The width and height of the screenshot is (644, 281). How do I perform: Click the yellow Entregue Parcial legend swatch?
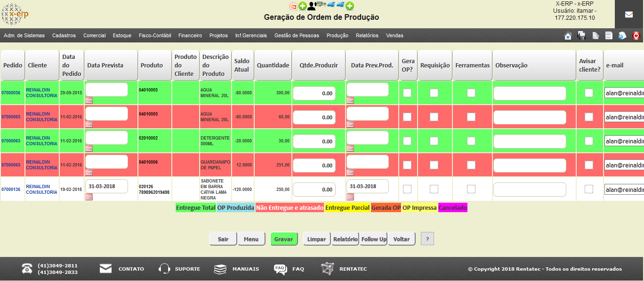tap(347, 207)
